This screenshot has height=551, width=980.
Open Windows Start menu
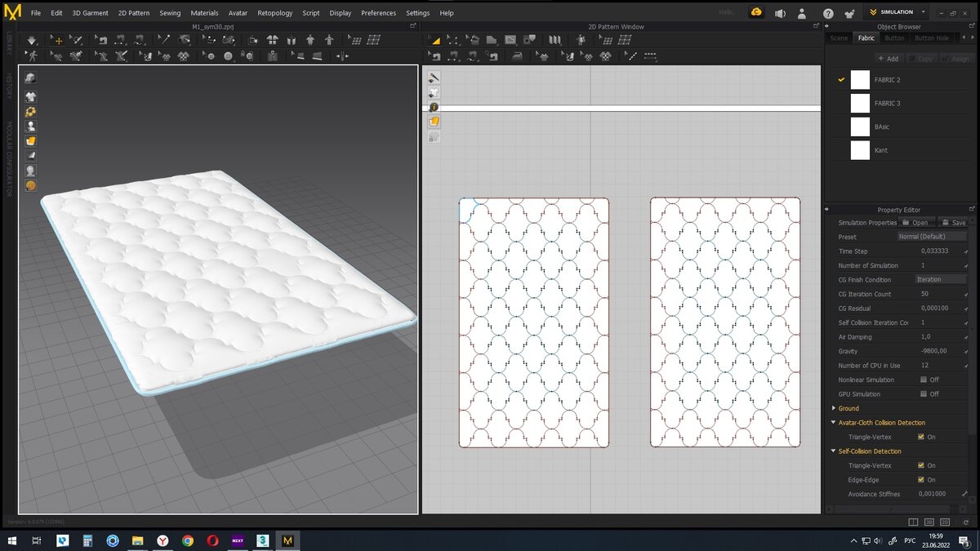[x=12, y=540]
